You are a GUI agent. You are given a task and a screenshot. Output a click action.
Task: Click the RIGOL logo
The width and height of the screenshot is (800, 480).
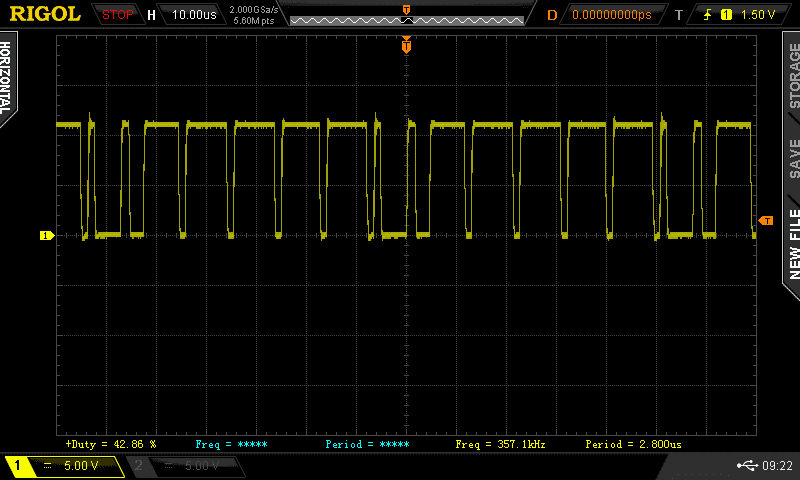tap(45, 14)
